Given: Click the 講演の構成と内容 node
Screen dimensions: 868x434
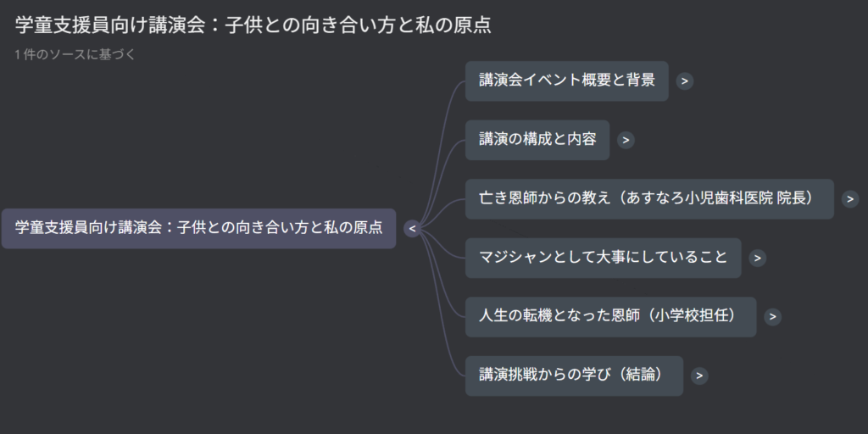Looking at the screenshot, I should pyautogui.click(x=537, y=141).
